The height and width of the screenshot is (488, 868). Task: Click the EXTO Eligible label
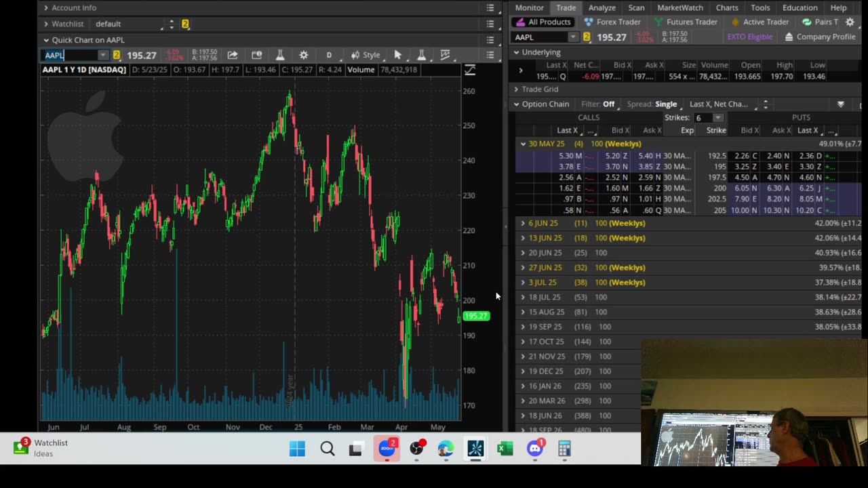[x=749, y=37]
